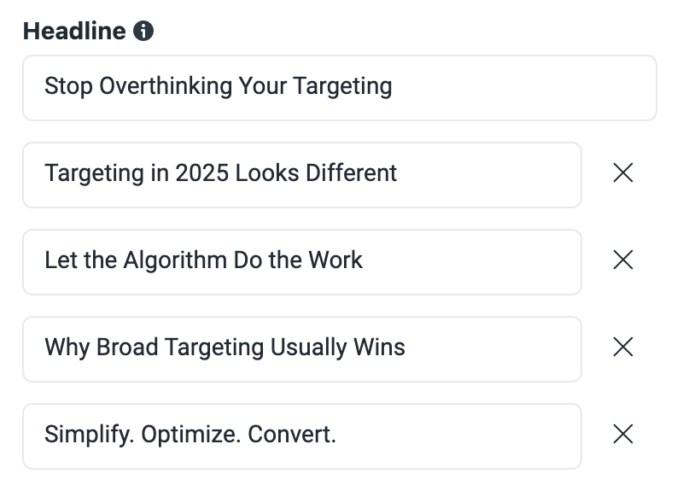Remove the 'Targeting in 2025 Looks Different' headline

coord(623,173)
